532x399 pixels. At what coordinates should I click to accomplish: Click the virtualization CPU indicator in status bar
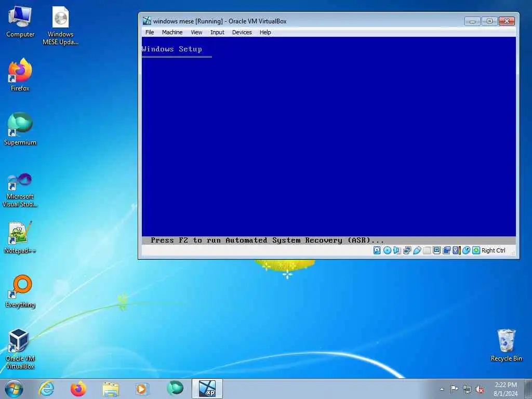(456, 250)
